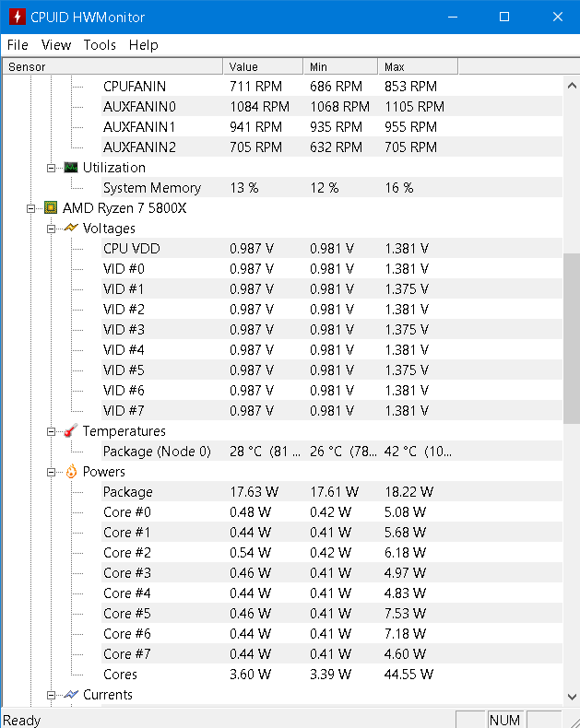
Task: Collapse the Powers tree node
Action: click(51, 472)
